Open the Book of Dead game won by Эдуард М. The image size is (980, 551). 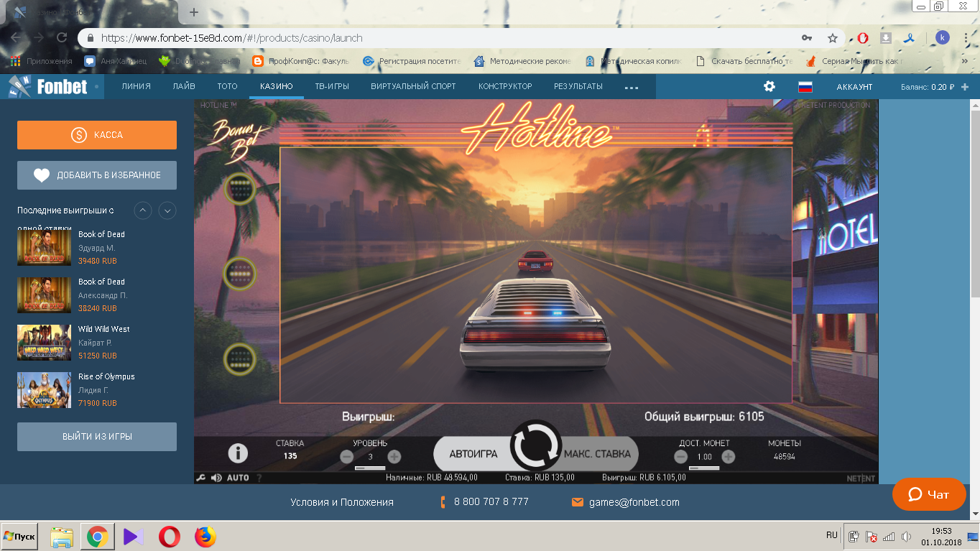45,248
